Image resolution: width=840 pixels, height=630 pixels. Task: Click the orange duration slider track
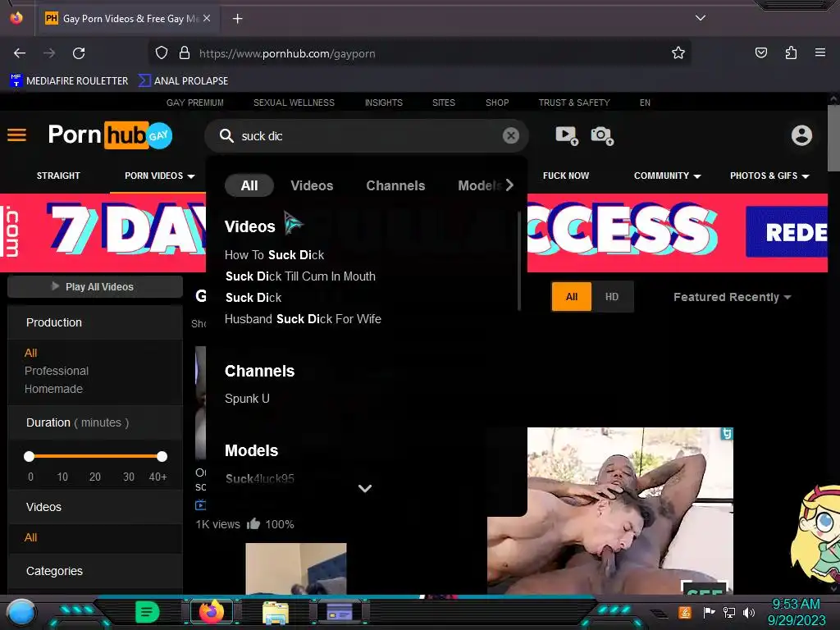[95, 456]
